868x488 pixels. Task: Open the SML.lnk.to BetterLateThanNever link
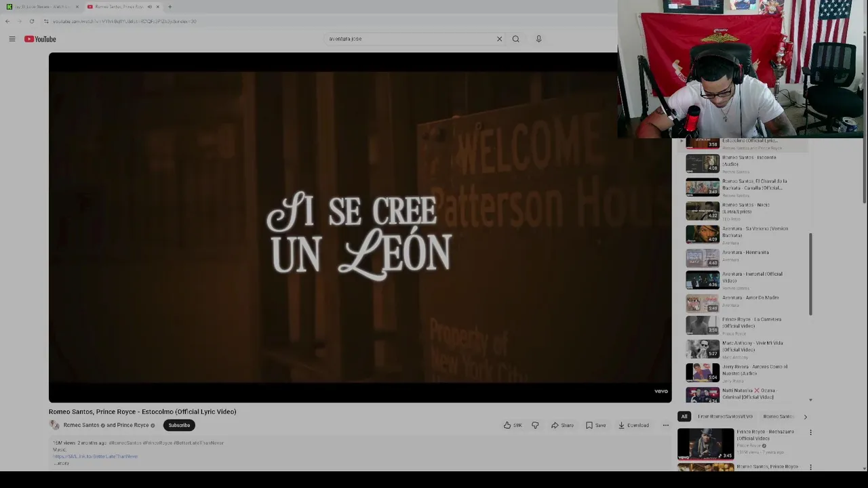95,456
